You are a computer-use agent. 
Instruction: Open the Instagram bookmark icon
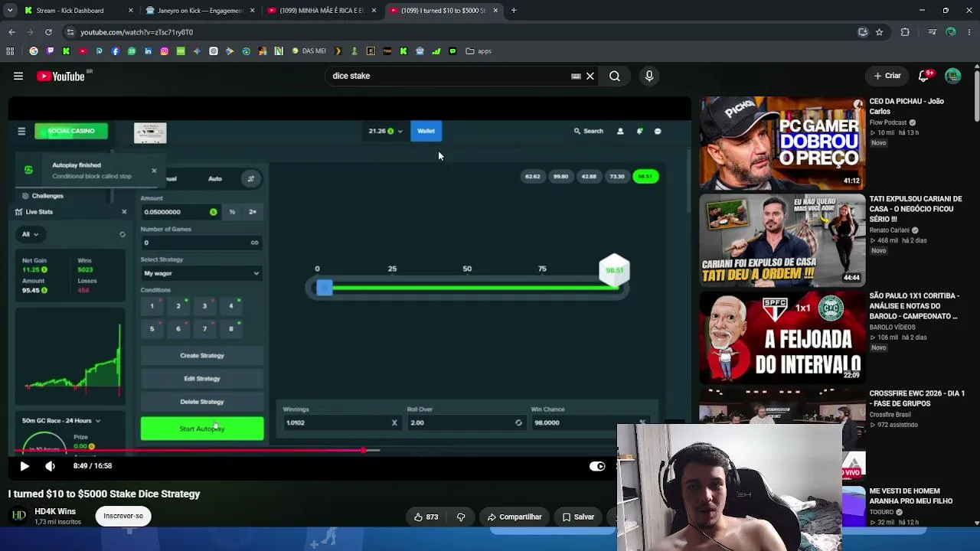[165, 51]
